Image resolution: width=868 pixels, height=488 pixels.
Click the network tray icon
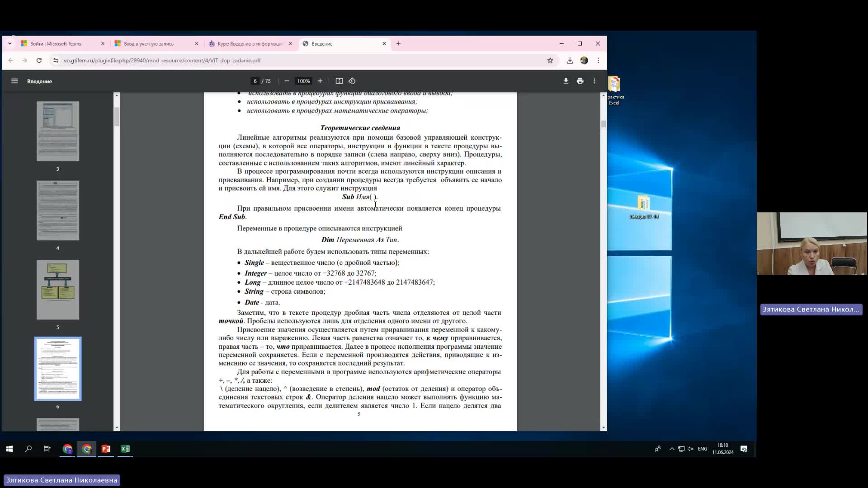click(681, 449)
